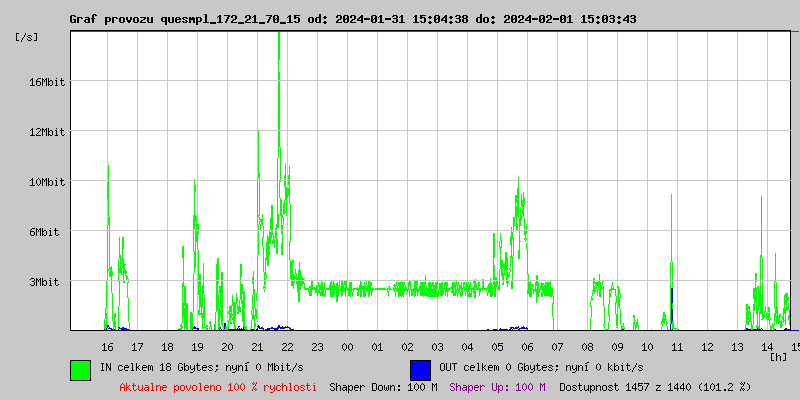Click the purple 'Shaper Up: 100 M' text

497,387
